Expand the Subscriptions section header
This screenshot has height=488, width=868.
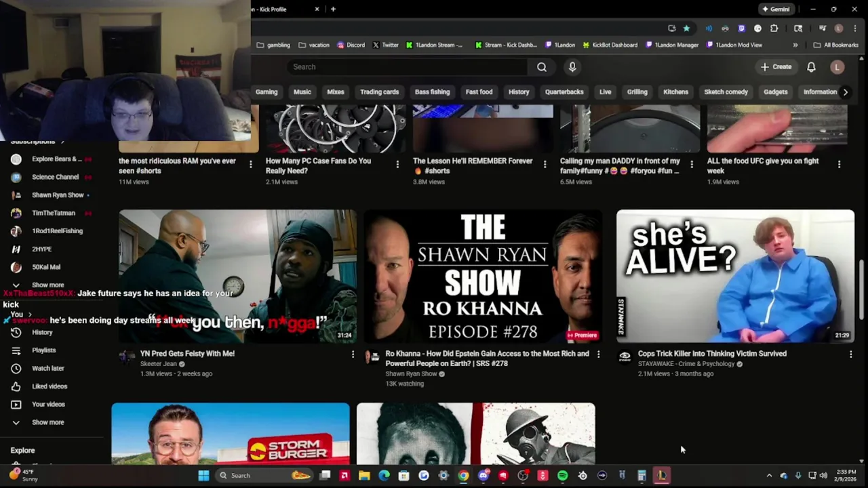(x=38, y=142)
